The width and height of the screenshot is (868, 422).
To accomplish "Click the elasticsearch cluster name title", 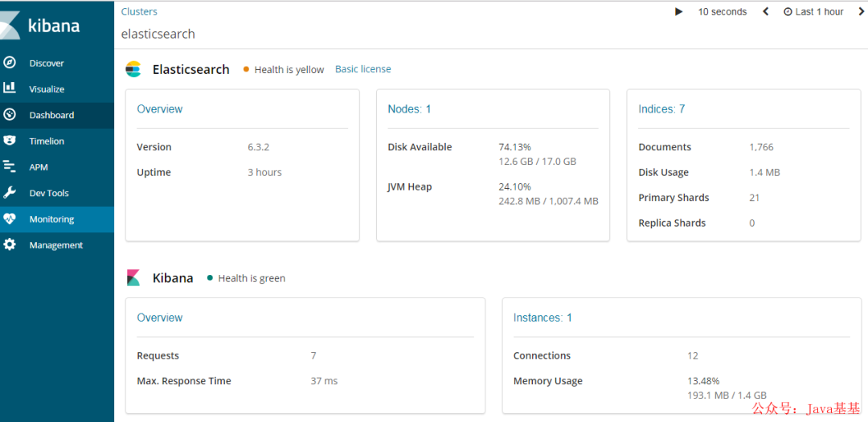I will click(158, 35).
